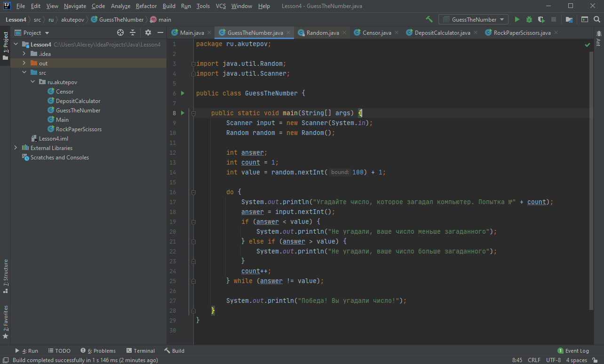The height and width of the screenshot is (364, 604).
Task: Click the Build Project hammer icon
Action: [429, 19]
